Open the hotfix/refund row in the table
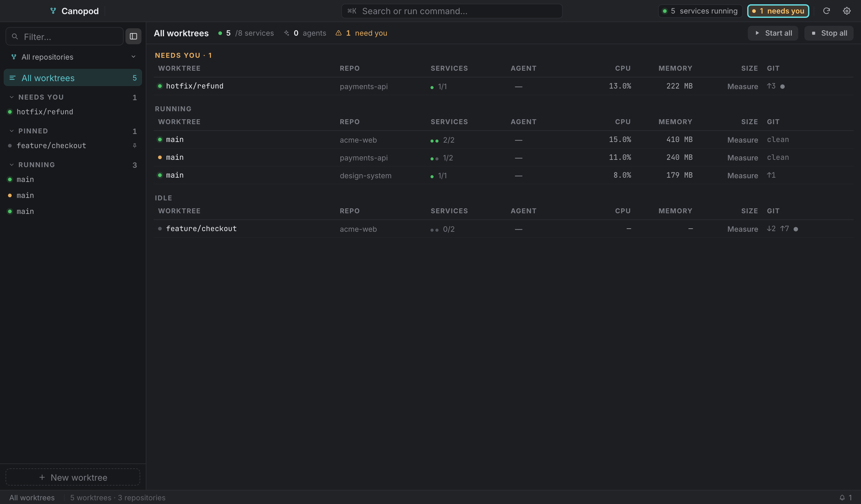Screen dimensions: 861x504 (503, 86)
